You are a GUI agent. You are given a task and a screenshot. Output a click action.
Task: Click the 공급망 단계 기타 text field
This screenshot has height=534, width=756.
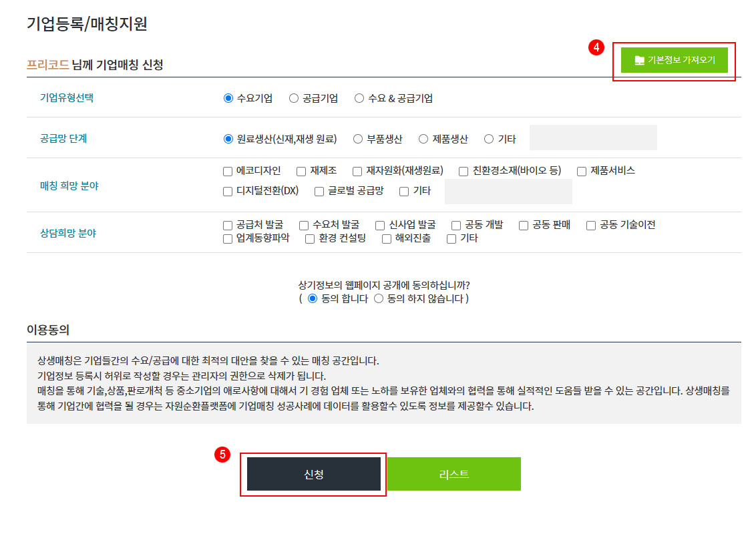593,138
